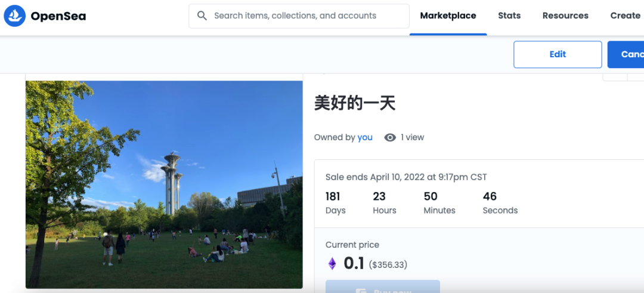Click the Edit button

click(558, 54)
